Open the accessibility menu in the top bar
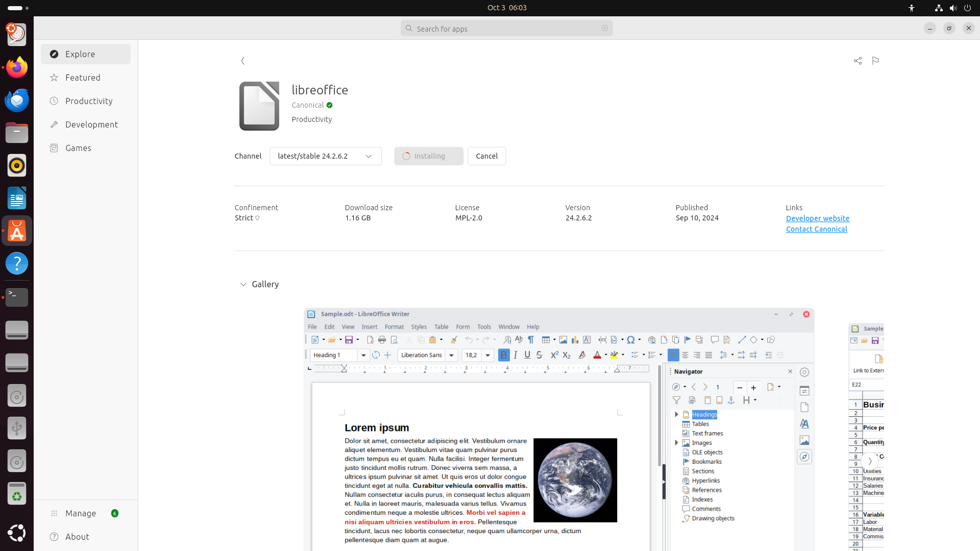Viewport: 980px width, 551px height. pos(912,8)
